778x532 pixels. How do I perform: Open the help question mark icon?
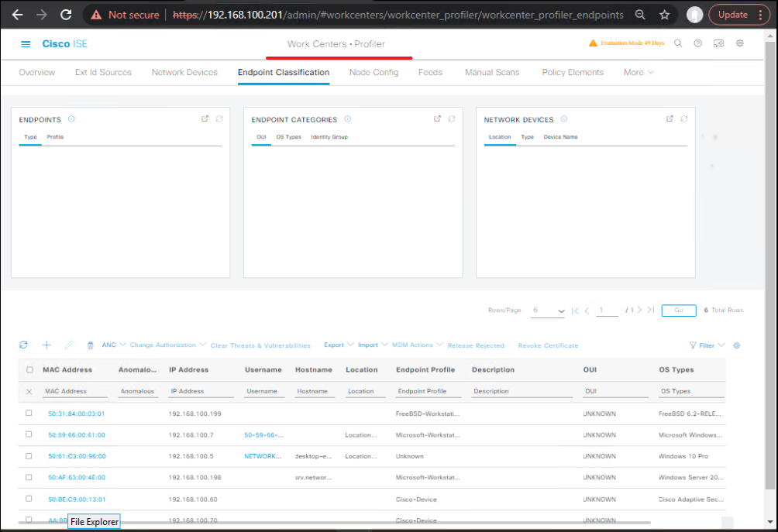[697, 43]
